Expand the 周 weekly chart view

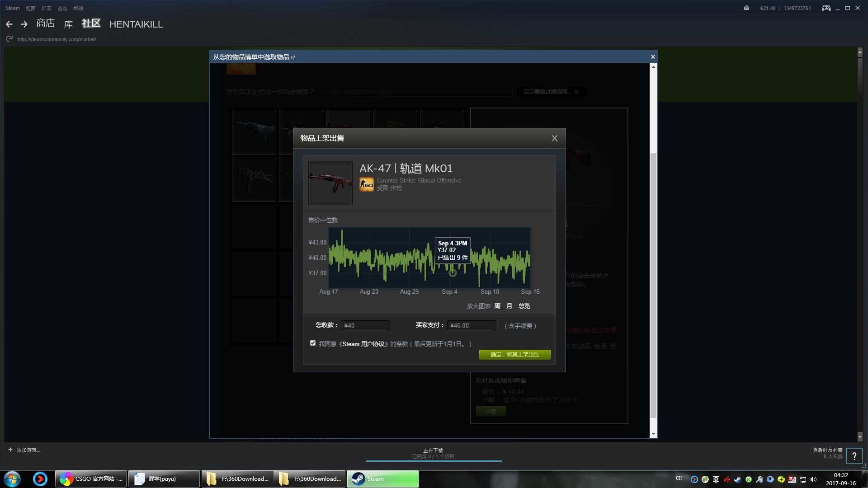tap(497, 305)
